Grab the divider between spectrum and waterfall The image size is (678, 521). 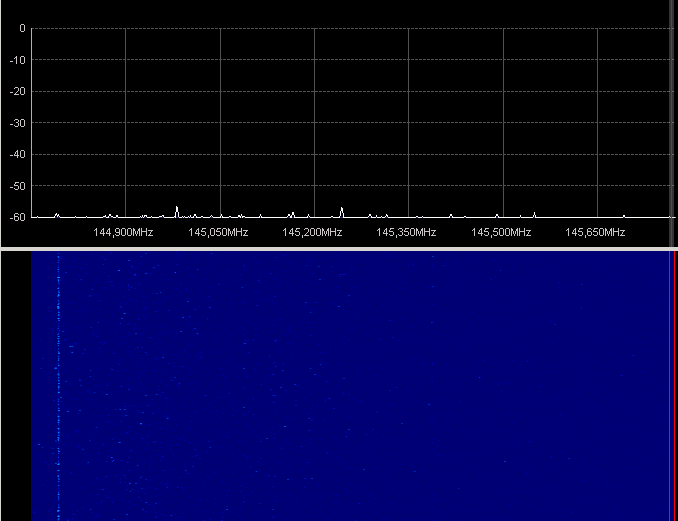click(339, 248)
